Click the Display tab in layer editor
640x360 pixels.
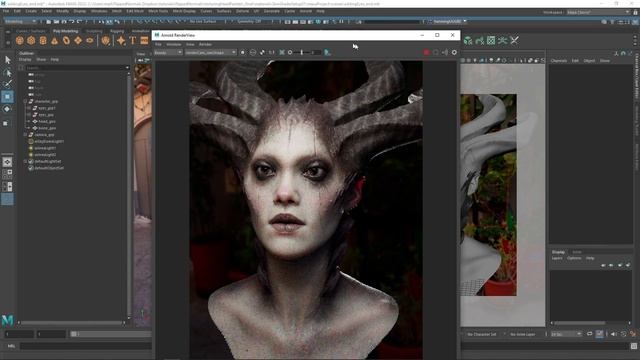click(x=558, y=252)
